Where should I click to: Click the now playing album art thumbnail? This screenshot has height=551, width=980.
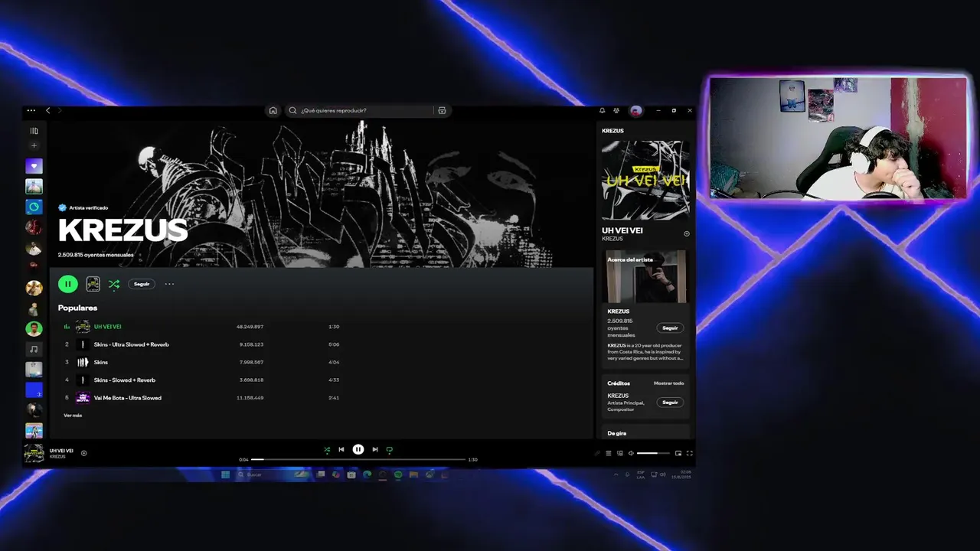(34, 453)
